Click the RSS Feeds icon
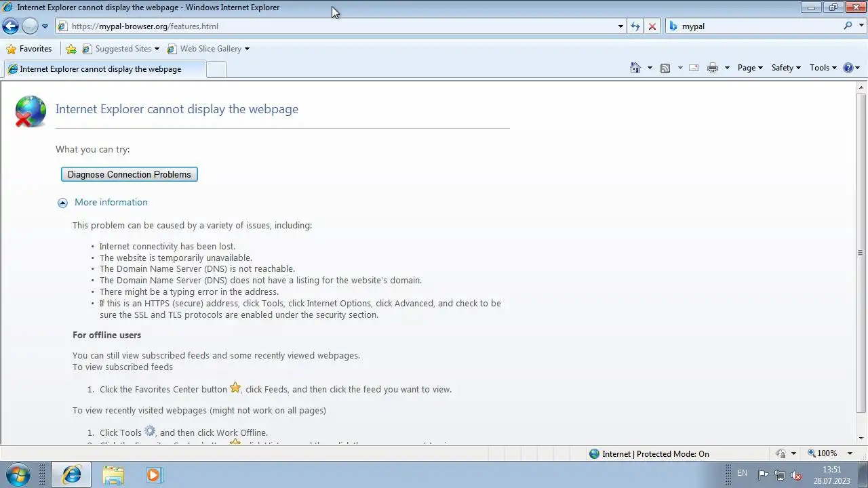 pyautogui.click(x=665, y=68)
